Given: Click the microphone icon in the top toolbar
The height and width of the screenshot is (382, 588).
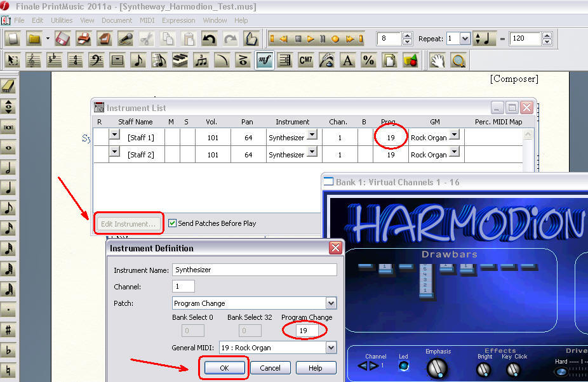Looking at the screenshot, I should click(x=126, y=39).
